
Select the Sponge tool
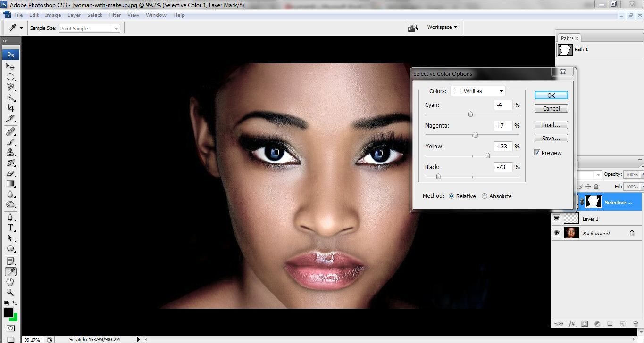point(10,204)
